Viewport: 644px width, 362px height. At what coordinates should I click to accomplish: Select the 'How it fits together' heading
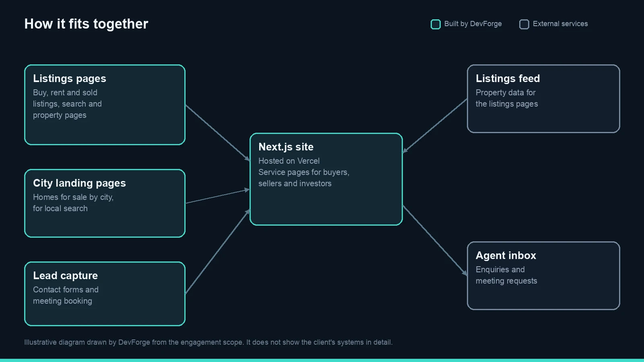tap(86, 24)
